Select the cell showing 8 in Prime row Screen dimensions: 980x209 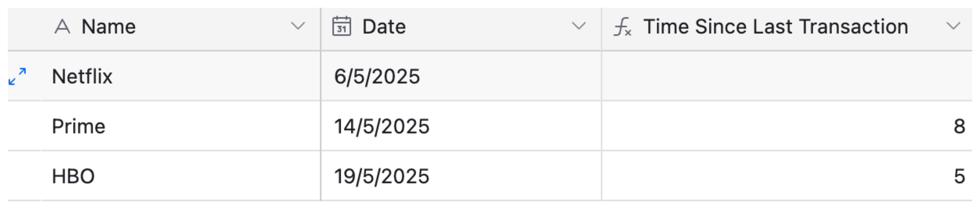786,127
